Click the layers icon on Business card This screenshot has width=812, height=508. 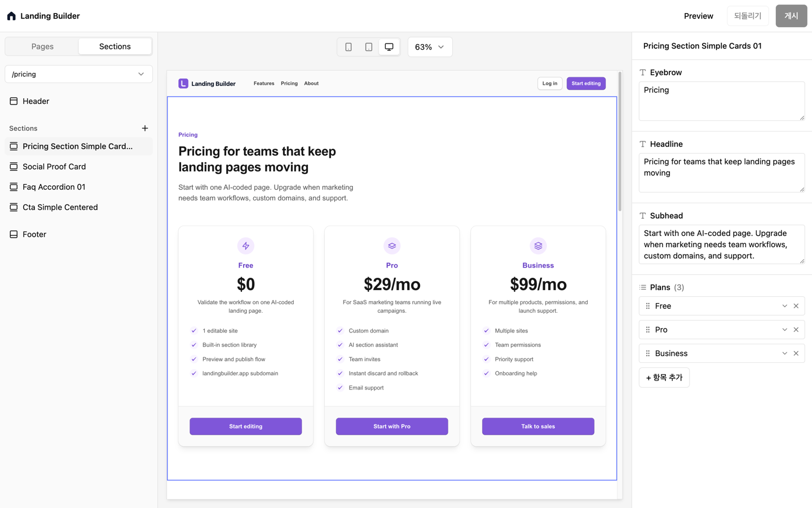[x=538, y=246]
